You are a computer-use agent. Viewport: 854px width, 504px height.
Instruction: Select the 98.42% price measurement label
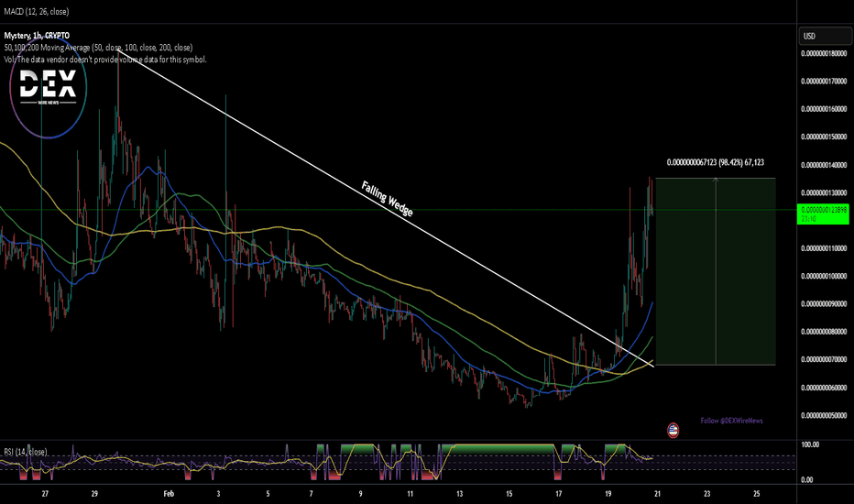pos(715,162)
